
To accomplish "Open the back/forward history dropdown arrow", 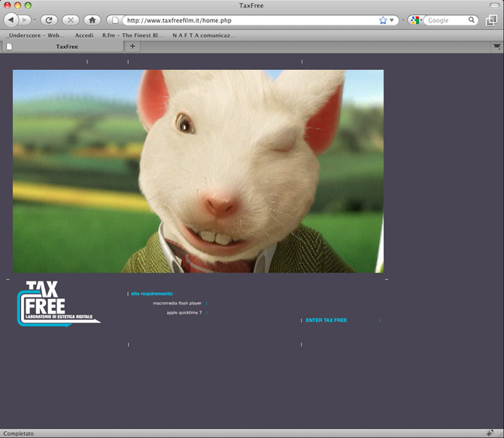I will 35,20.
